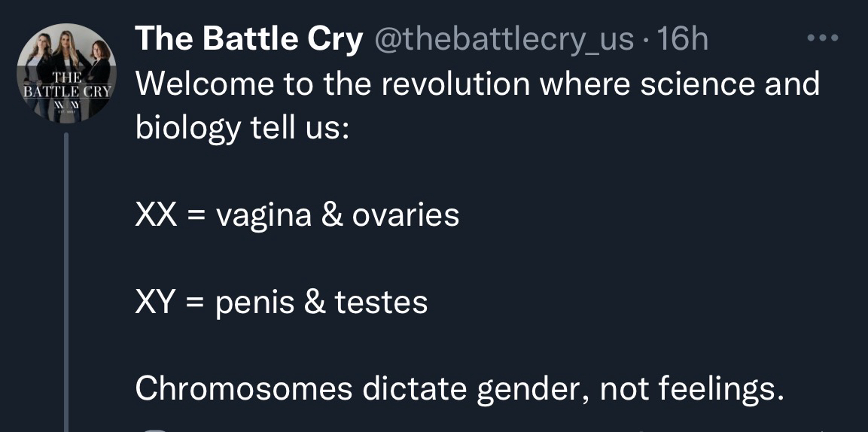
Task: Click the 'XX = vagina & ovaries' line
Action: 297,215
